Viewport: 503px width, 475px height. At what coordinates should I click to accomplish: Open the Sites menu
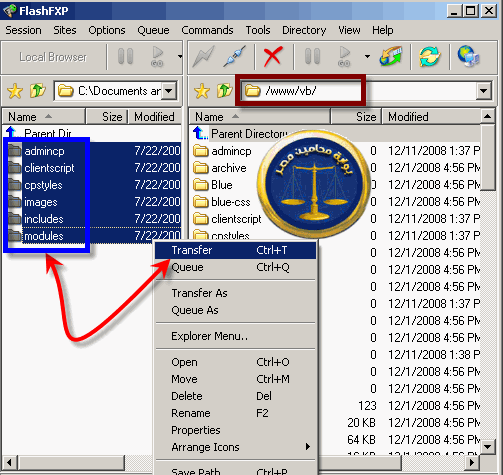[x=65, y=30]
